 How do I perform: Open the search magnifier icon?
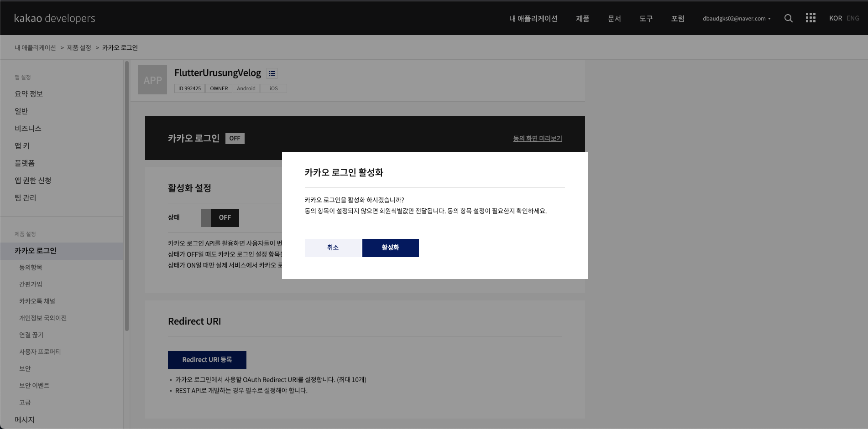[788, 18]
